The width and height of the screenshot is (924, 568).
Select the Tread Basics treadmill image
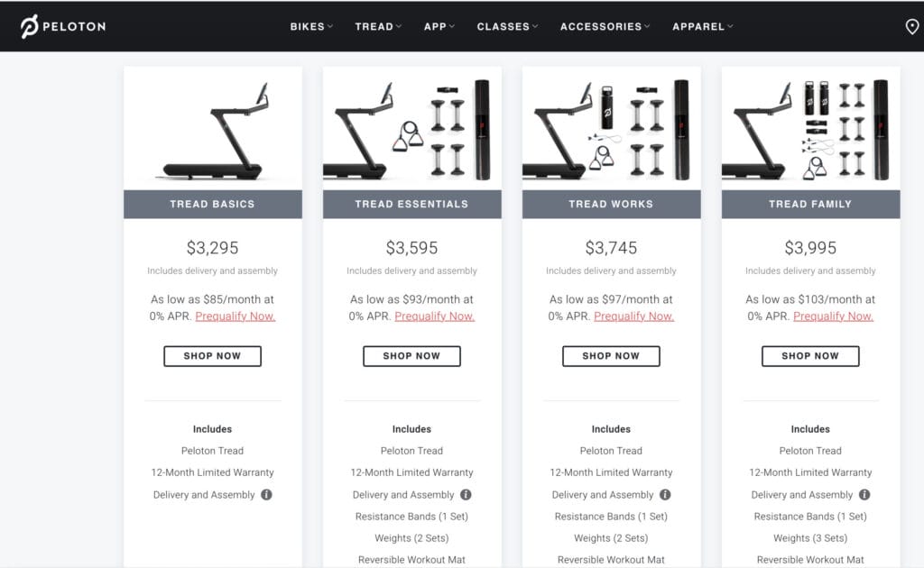click(213, 128)
